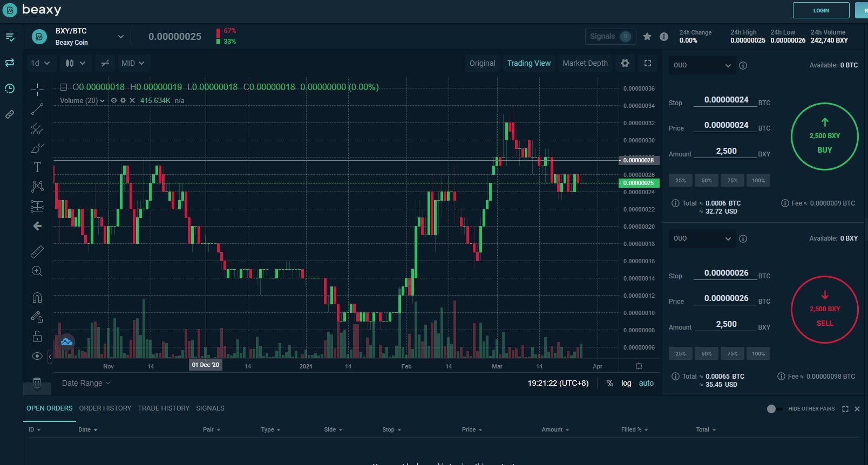Hide all drawings with eye icon
This screenshot has width=868, height=465.
point(37,356)
